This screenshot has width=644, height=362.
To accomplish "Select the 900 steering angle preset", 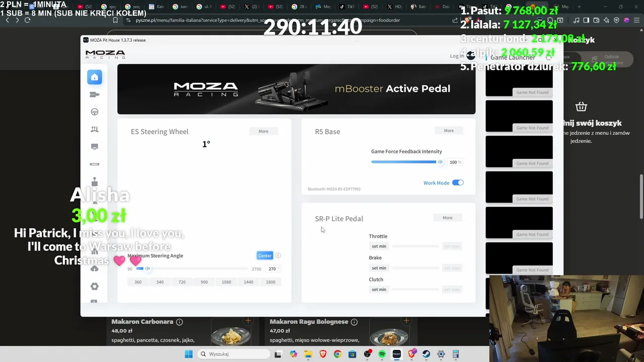I will click(204, 282).
